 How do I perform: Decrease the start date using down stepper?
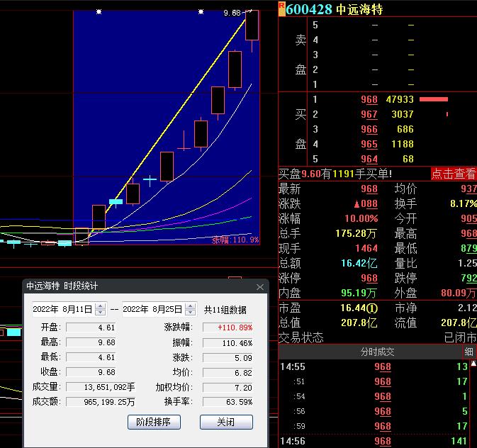coord(100,313)
